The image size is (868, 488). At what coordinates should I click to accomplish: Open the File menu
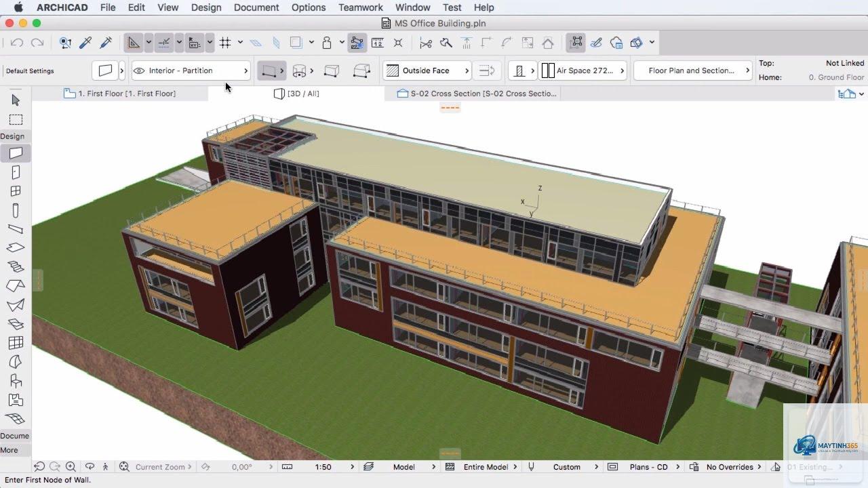(x=108, y=7)
